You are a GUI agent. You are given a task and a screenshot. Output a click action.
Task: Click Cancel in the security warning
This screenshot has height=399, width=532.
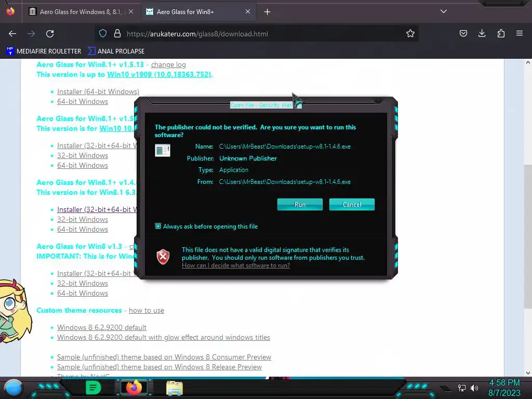(x=352, y=205)
